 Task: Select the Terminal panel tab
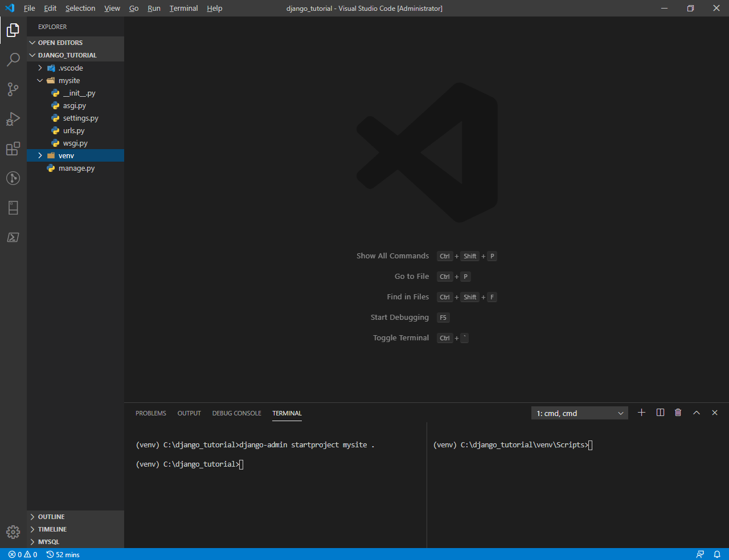[x=287, y=413]
